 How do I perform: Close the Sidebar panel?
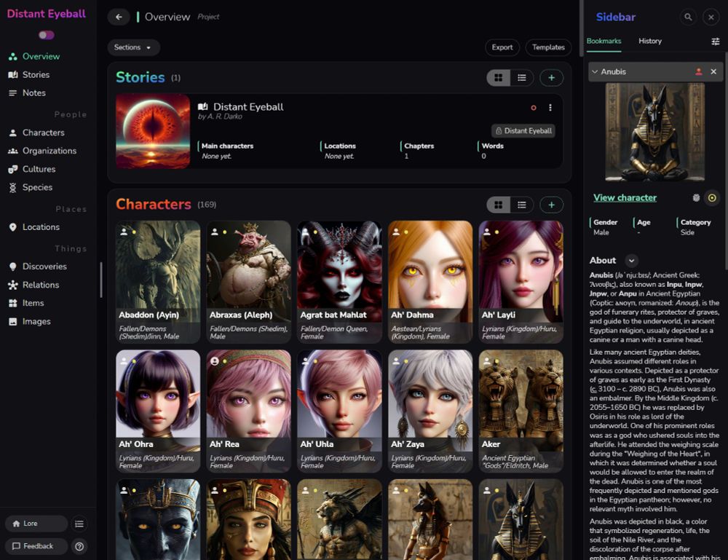pyautogui.click(x=711, y=17)
